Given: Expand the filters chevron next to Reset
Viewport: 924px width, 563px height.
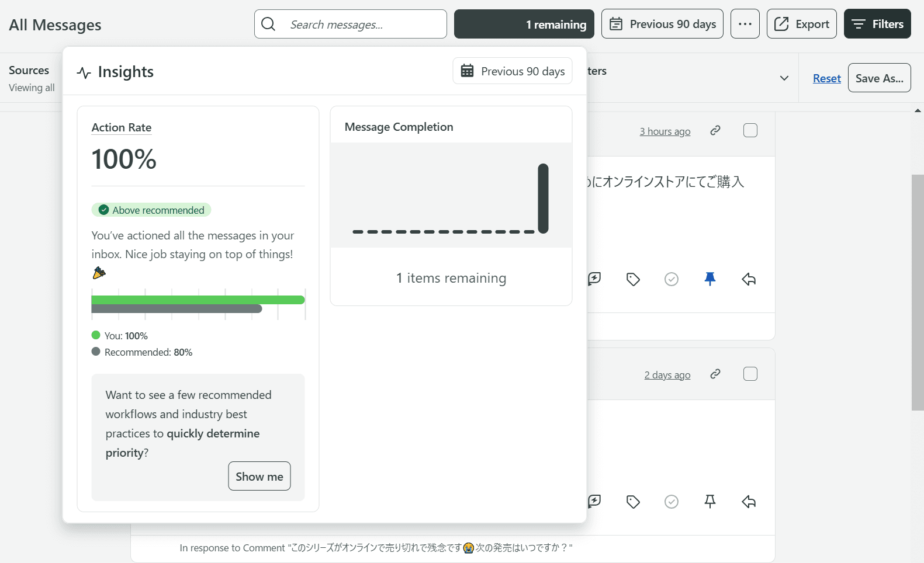Looking at the screenshot, I should (x=784, y=78).
